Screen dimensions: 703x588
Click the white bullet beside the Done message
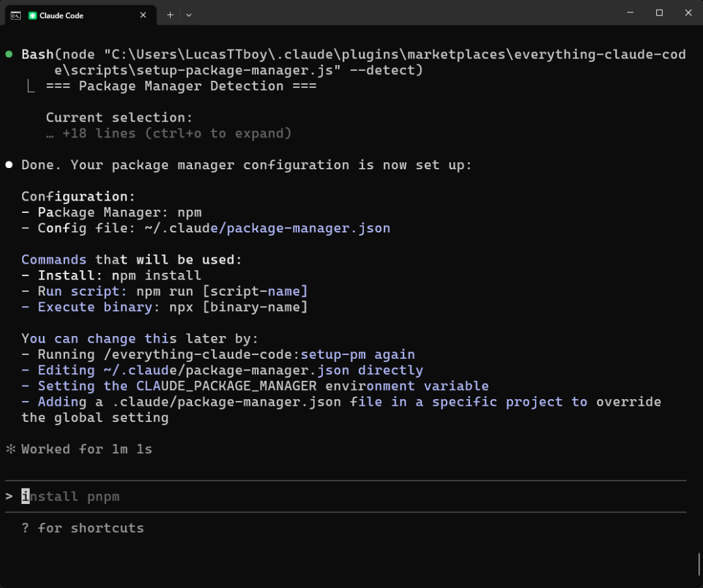coord(9,165)
